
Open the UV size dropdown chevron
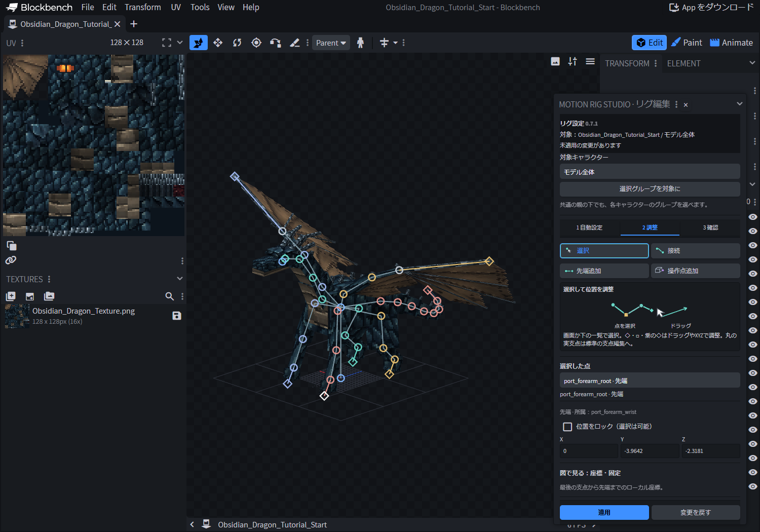point(179,43)
